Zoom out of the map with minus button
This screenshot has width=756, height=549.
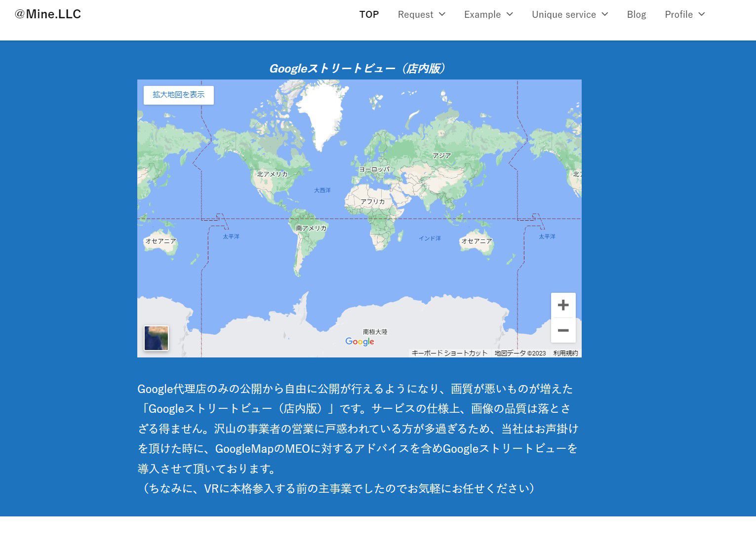coord(563,330)
